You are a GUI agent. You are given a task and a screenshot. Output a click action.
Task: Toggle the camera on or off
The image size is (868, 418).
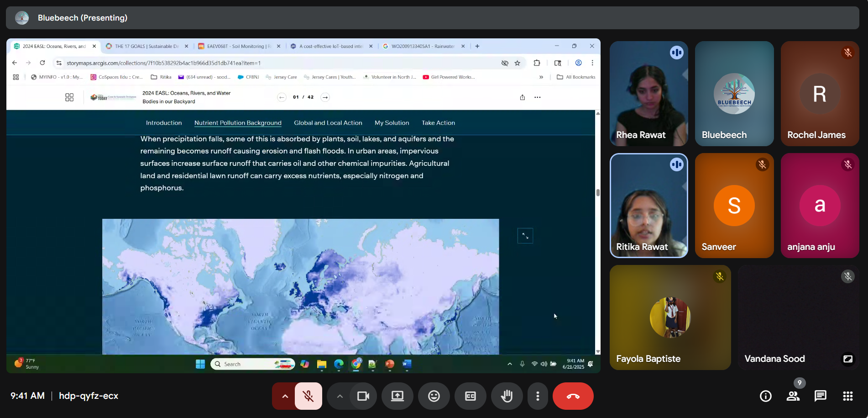click(363, 396)
